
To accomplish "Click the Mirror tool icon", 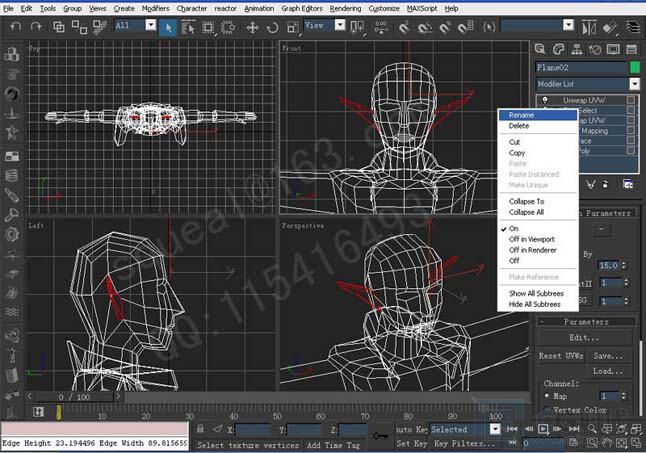I will pos(589,28).
